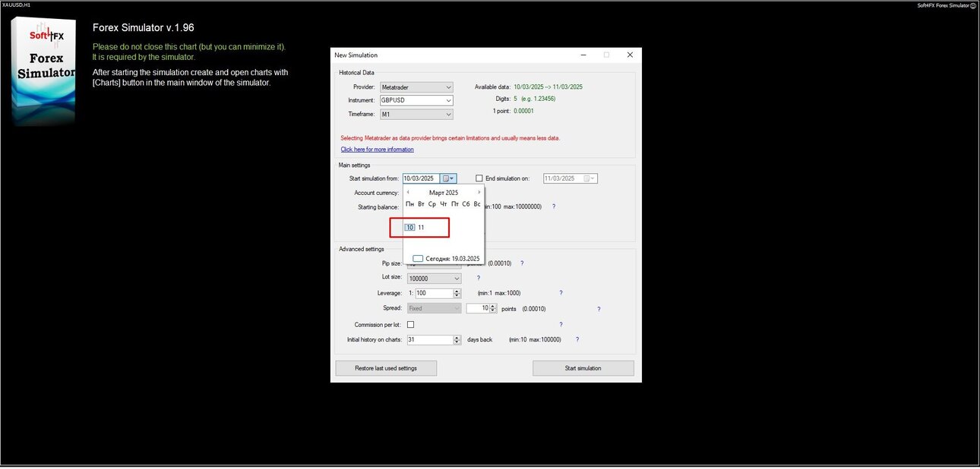
Task: Select day 11 in the calendar
Action: click(421, 228)
